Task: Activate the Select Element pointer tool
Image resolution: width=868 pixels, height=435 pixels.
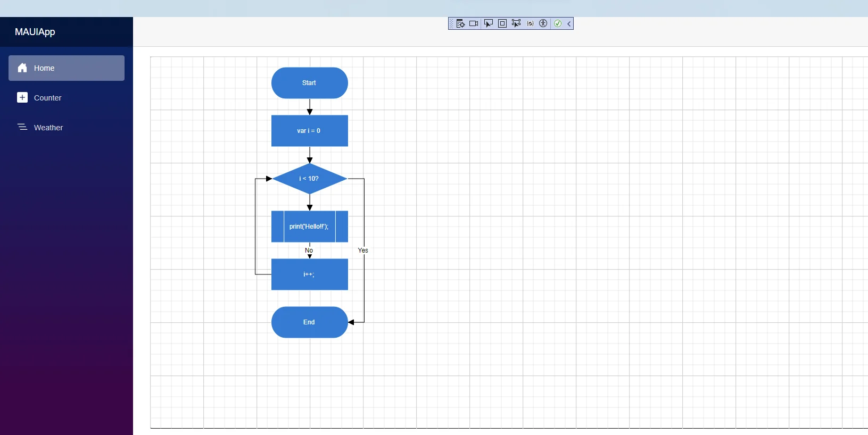Action: (x=488, y=23)
